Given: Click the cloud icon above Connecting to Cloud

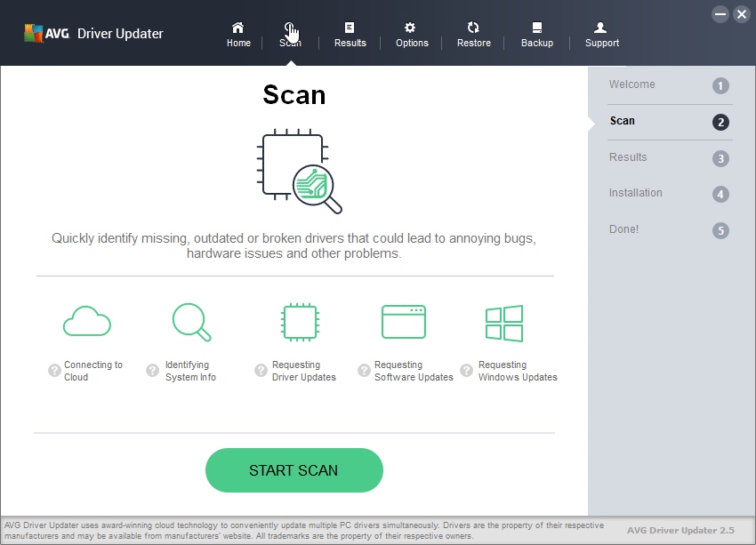Looking at the screenshot, I should tap(87, 321).
